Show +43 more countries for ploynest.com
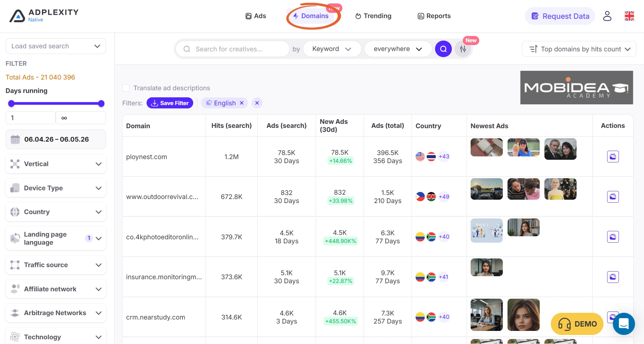Viewport: 644px width, 344px height. tap(444, 156)
